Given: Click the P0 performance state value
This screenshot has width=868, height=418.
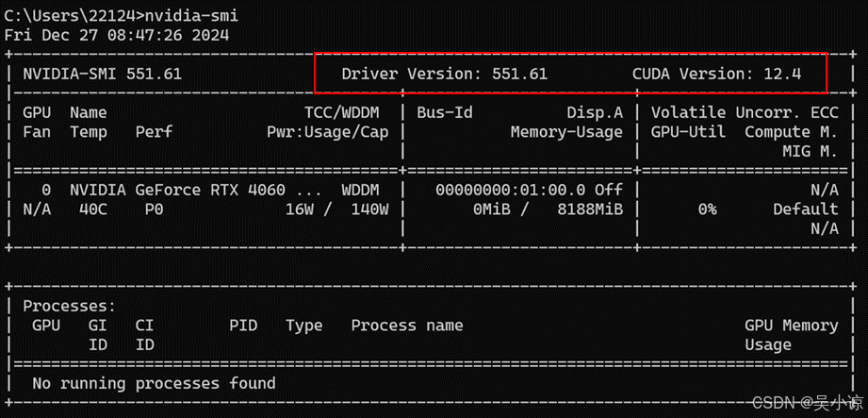Looking at the screenshot, I should coord(154,209).
